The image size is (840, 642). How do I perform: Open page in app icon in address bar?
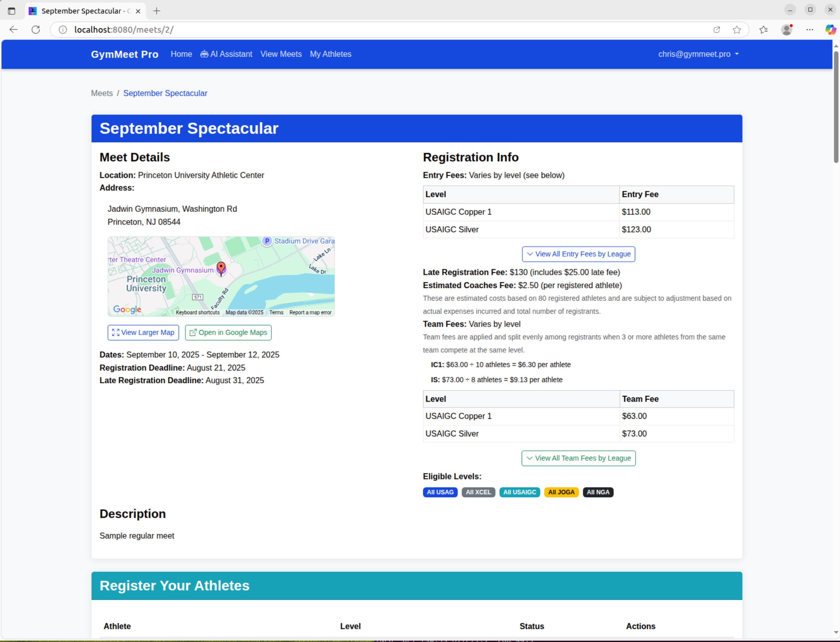(716, 29)
